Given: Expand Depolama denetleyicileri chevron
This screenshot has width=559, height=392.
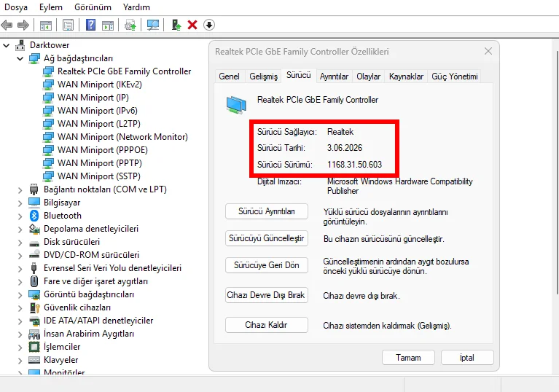Looking at the screenshot, I should pyautogui.click(x=20, y=230).
